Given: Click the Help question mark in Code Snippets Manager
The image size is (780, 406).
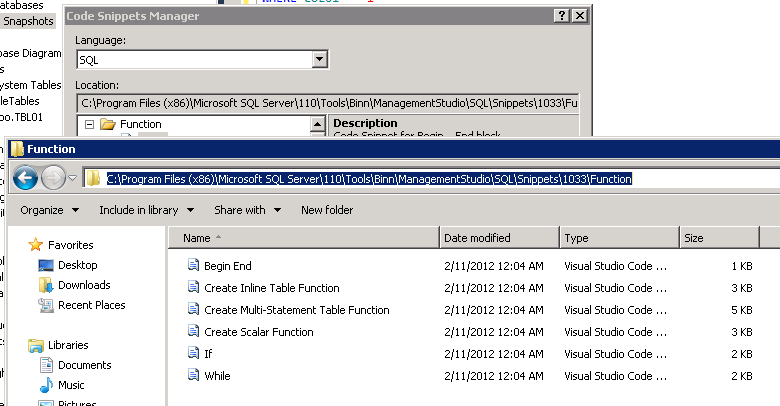Looking at the screenshot, I should (562, 15).
